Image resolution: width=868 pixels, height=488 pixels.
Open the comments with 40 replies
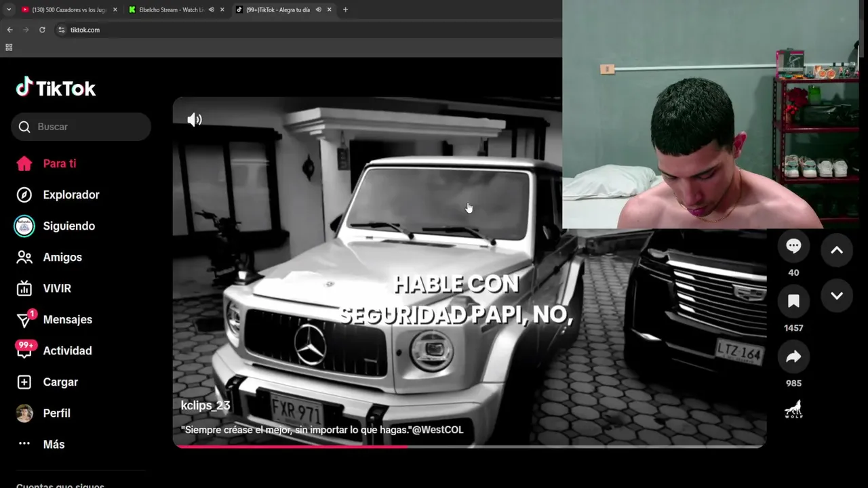pos(793,247)
